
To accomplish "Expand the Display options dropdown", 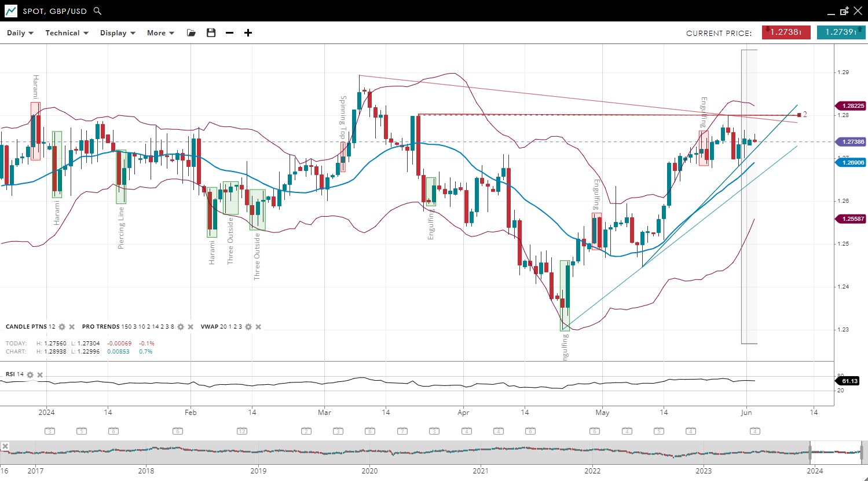I will (118, 33).
